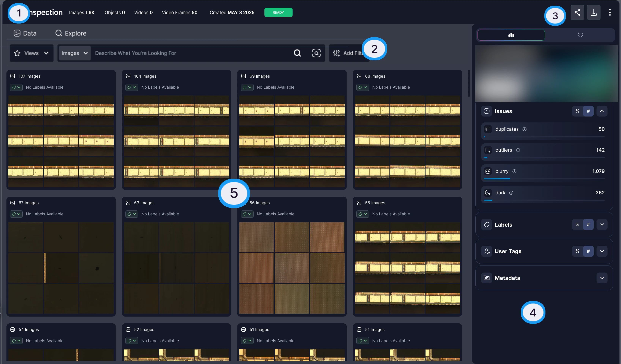Switch to the Data tab
Viewport: 621px width, 364px height.
[25, 33]
